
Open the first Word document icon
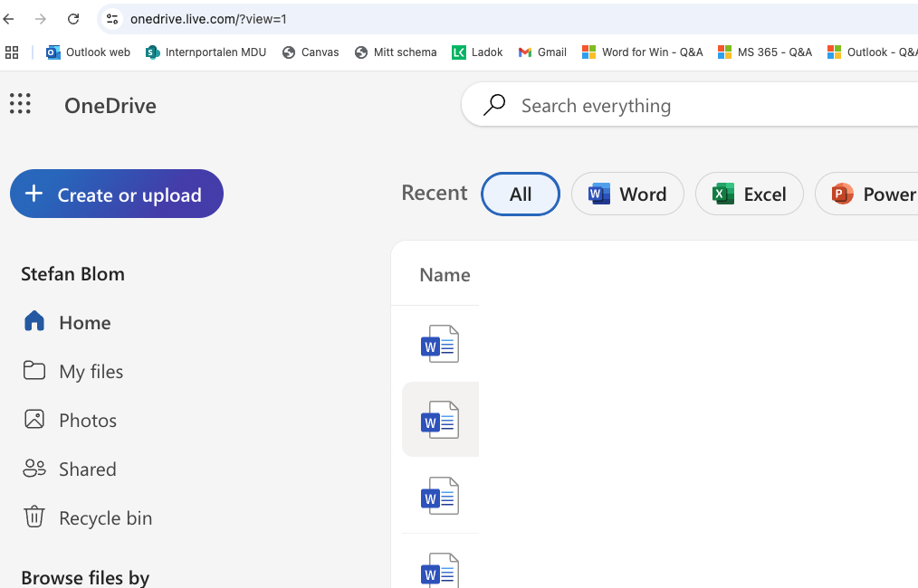440,344
